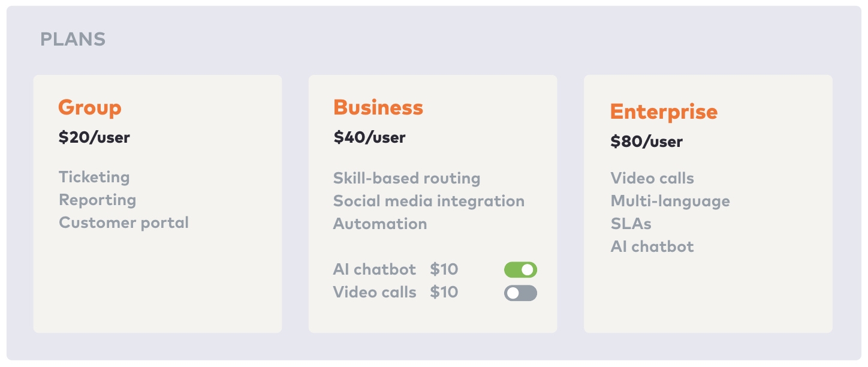868x367 pixels.
Task: Click the Skill-based routing feature
Action: 407,178
